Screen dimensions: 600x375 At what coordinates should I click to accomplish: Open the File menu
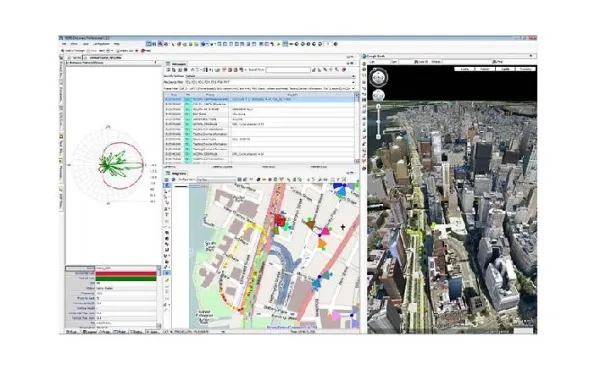point(64,44)
